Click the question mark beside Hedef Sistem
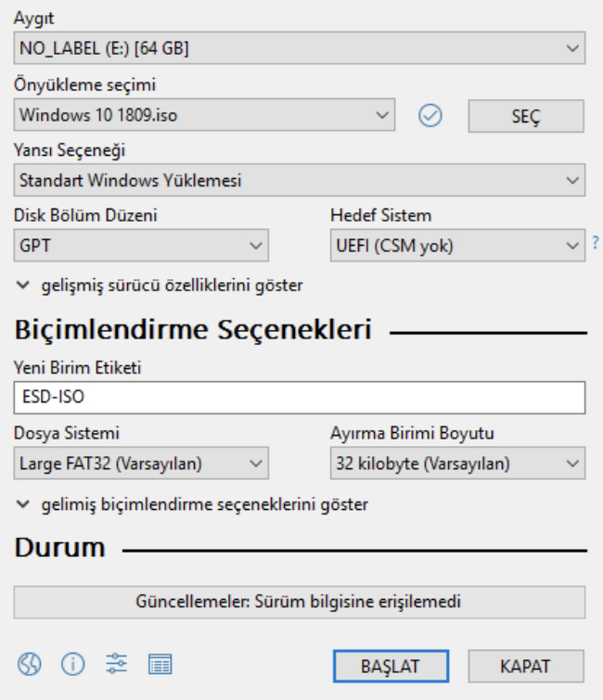 596,244
